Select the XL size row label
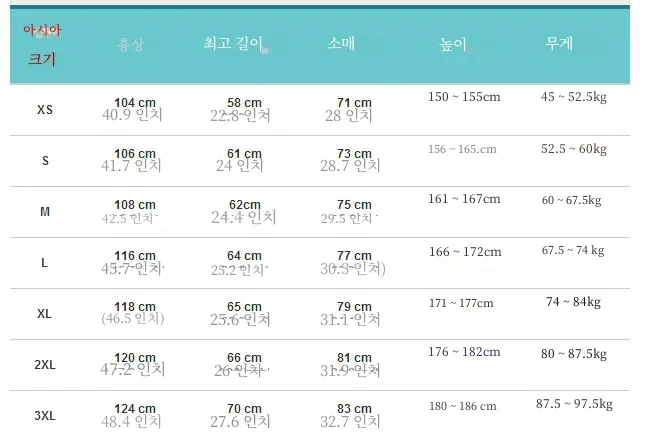 pos(44,314)
